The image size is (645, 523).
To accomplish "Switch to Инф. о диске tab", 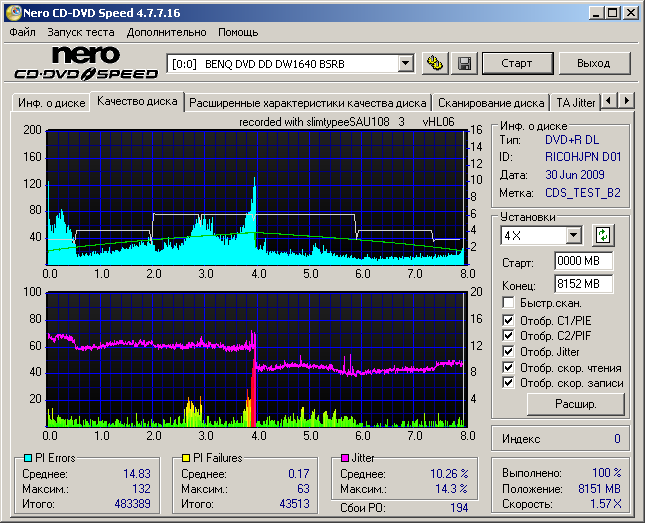I will point(51,103).
